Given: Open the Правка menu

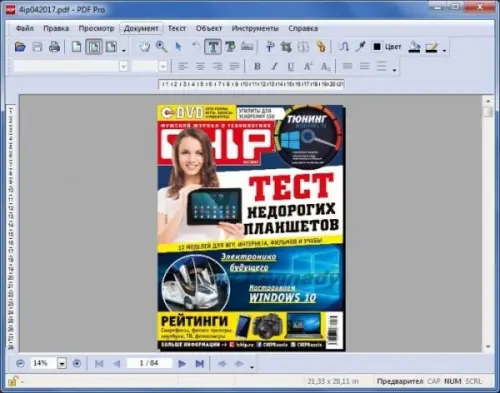Looking at the screenshot, I should click(x=56, y=28).
